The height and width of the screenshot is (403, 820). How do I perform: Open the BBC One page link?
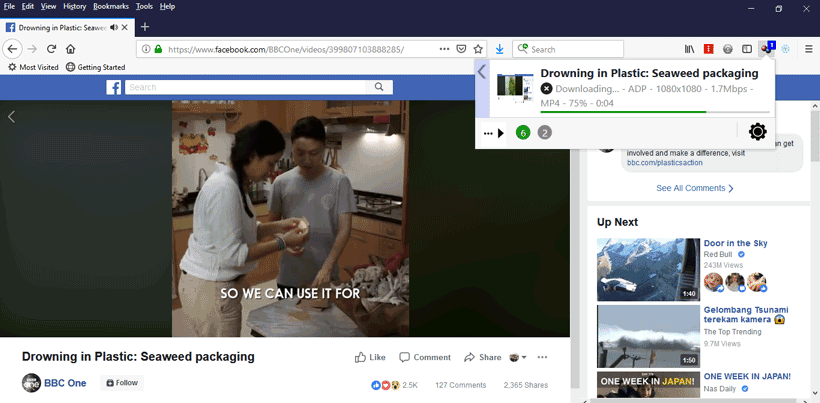pyautogui.click(x=65, y=383)
